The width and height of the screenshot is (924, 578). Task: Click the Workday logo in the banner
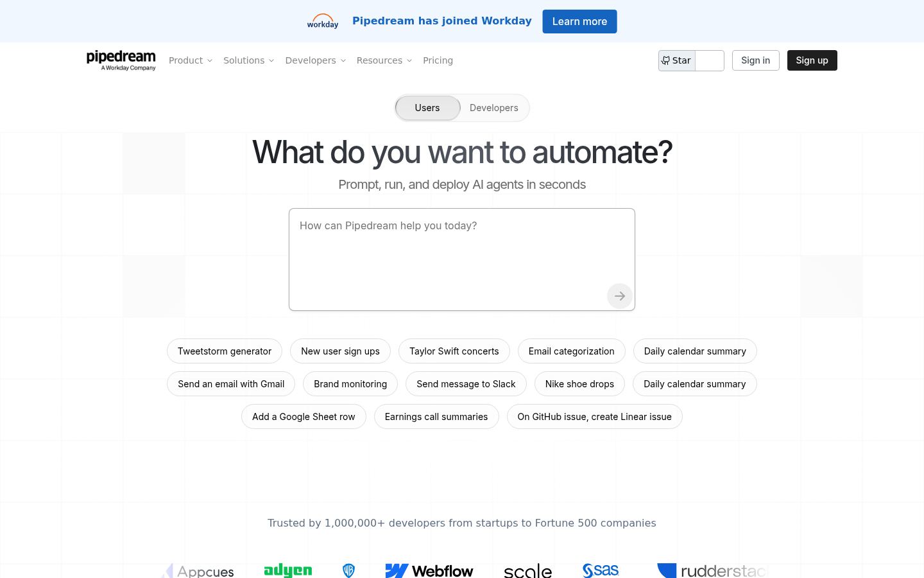[323, 21]
